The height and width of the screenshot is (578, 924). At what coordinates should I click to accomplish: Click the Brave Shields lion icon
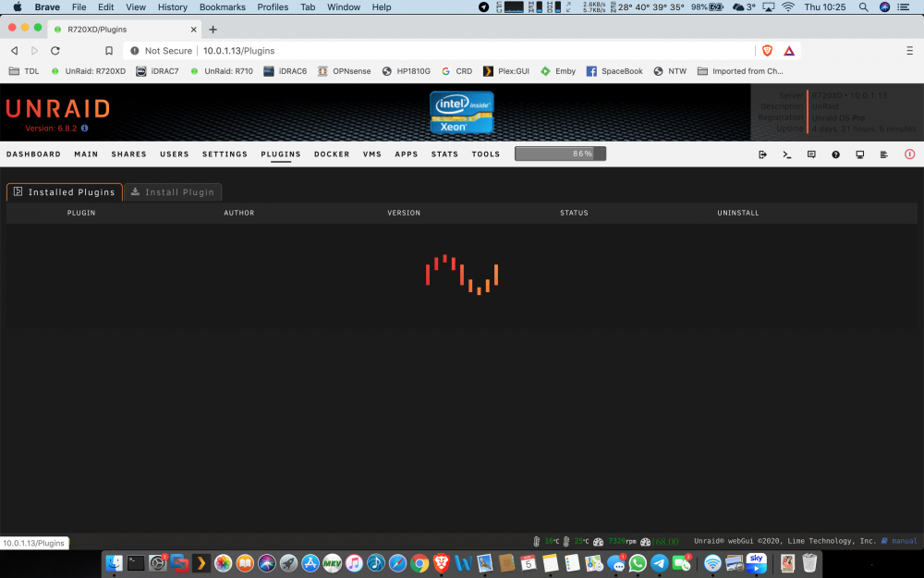767,51
